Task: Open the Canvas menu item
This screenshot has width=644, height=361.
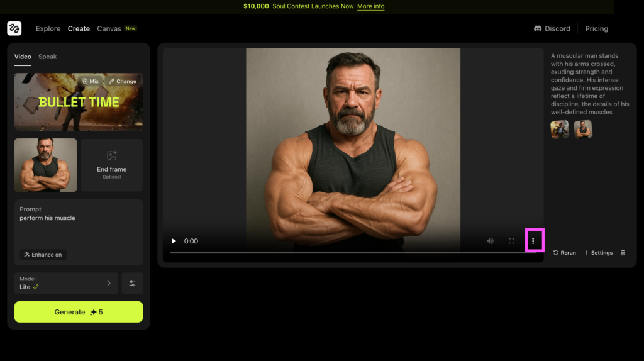Action: click(x=109, y=28)
